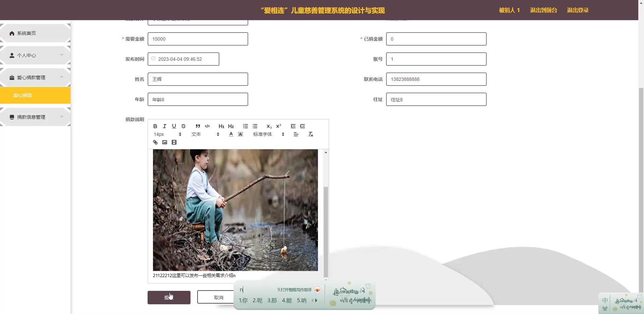Click the 账号 input field

tap(436, 59)
